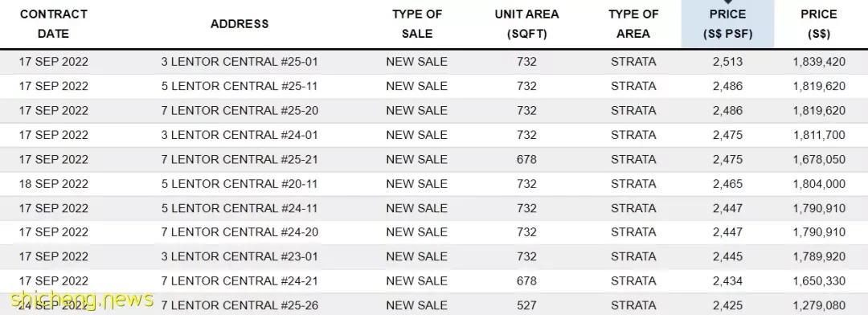Screen dimensions: 868x315
Task: Sort by Address column header
Action: tap(240, 24)
